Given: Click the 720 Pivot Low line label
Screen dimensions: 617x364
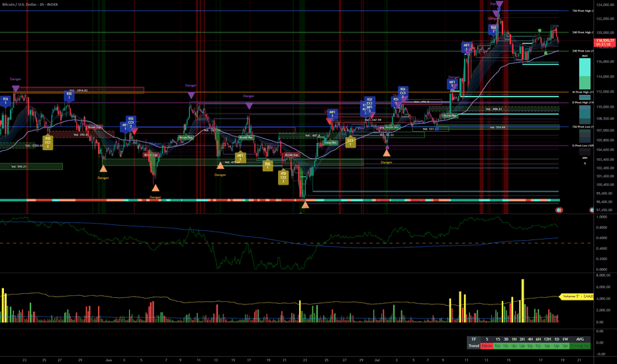Looking at the screenshot, I should click(583, 126).
